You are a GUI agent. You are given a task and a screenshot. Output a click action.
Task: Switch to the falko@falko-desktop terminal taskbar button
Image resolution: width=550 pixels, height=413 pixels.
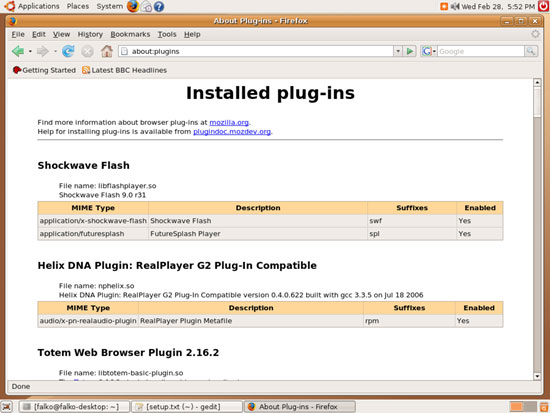tap(74, 407)
